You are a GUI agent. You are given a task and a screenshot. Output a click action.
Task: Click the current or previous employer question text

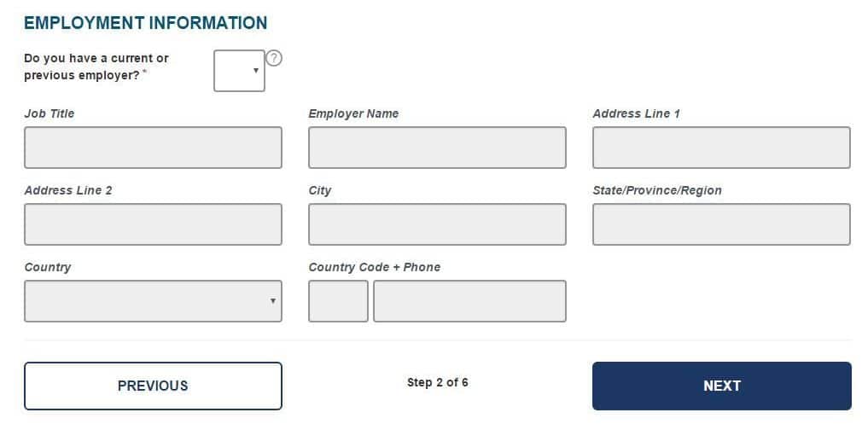[x=96, y=67]
